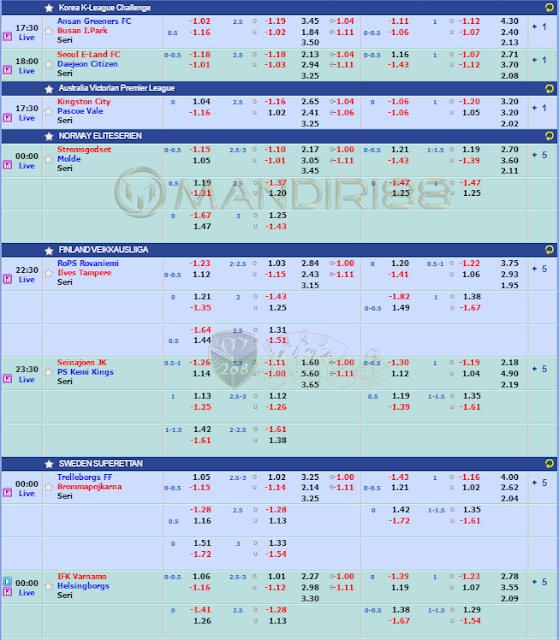Pick the 2.65 1X2 home odds for Kingston City

click(310, 102)
